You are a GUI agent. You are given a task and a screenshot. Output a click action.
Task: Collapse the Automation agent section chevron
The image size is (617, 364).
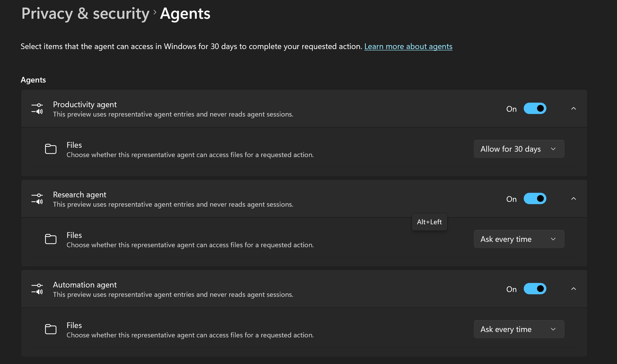[x=574, y=289]
